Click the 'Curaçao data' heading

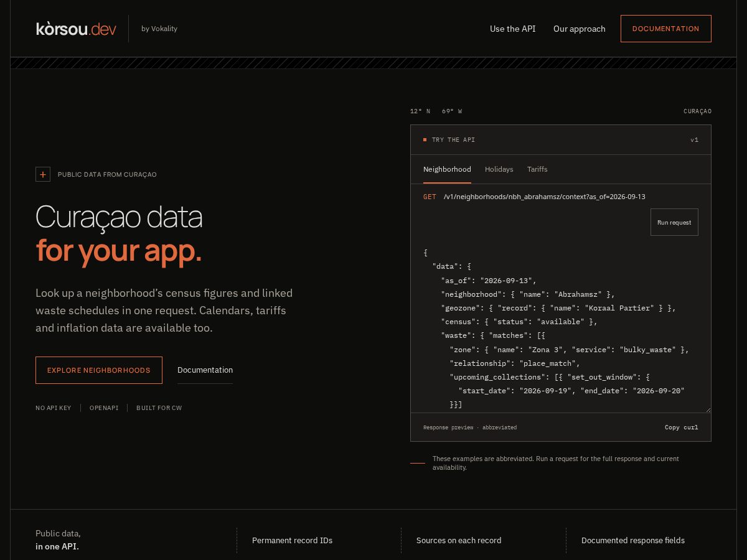click(119, 217)
